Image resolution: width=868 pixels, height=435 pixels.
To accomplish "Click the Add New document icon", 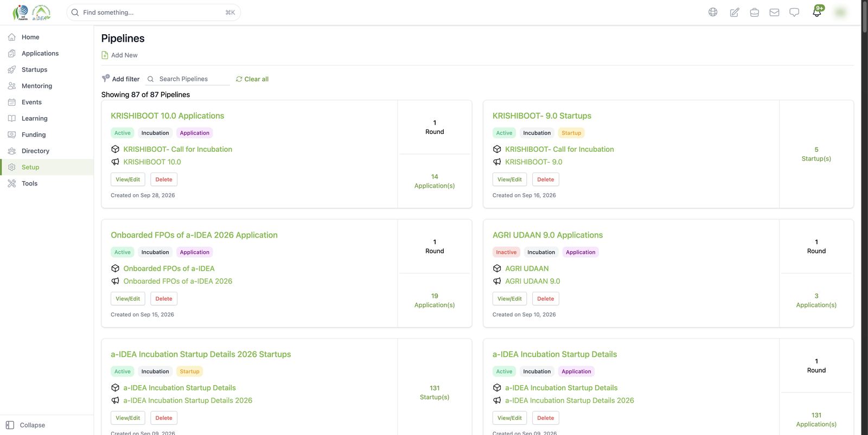I will click(105, 55).
